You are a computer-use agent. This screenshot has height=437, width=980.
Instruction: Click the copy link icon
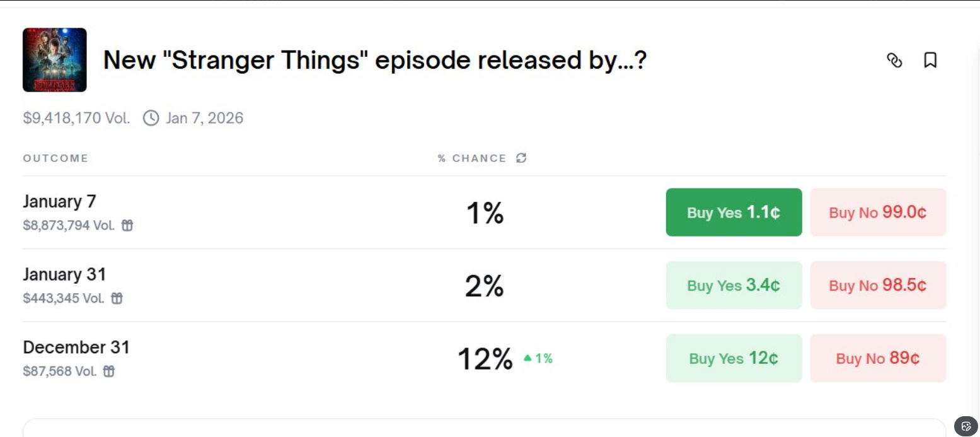tap(894, 60)
